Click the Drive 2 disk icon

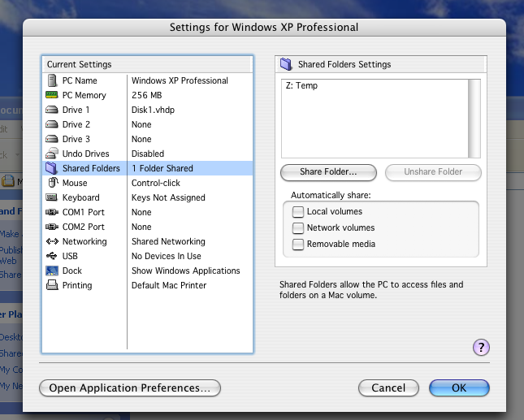coord(52,124)
